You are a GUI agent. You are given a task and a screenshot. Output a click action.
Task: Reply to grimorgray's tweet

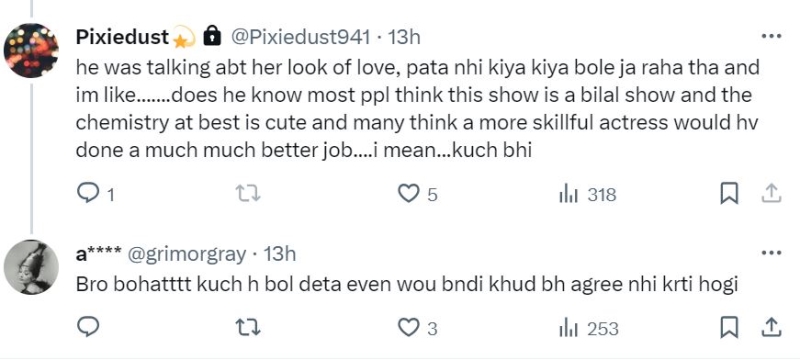88,327
